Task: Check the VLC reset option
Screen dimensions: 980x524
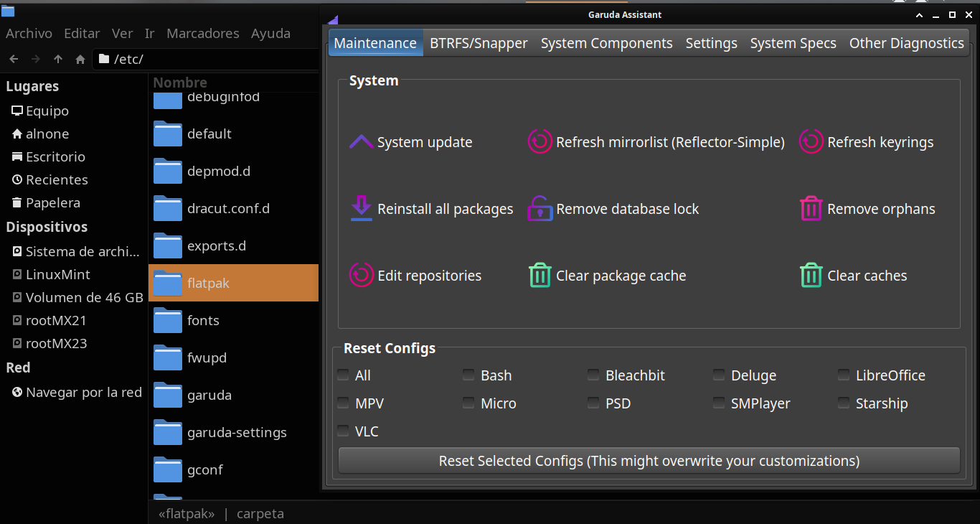Action: coord(344,431)
